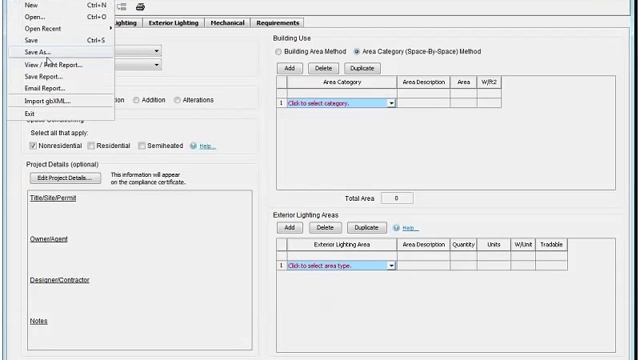Click the W/ft2 column header
Image resolution: width=640 pixels, height=360 pixels.
tap(489, 82)
